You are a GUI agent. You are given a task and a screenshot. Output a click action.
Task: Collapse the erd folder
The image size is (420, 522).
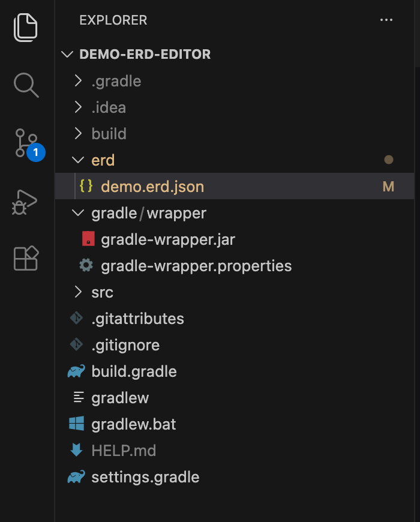77,160
